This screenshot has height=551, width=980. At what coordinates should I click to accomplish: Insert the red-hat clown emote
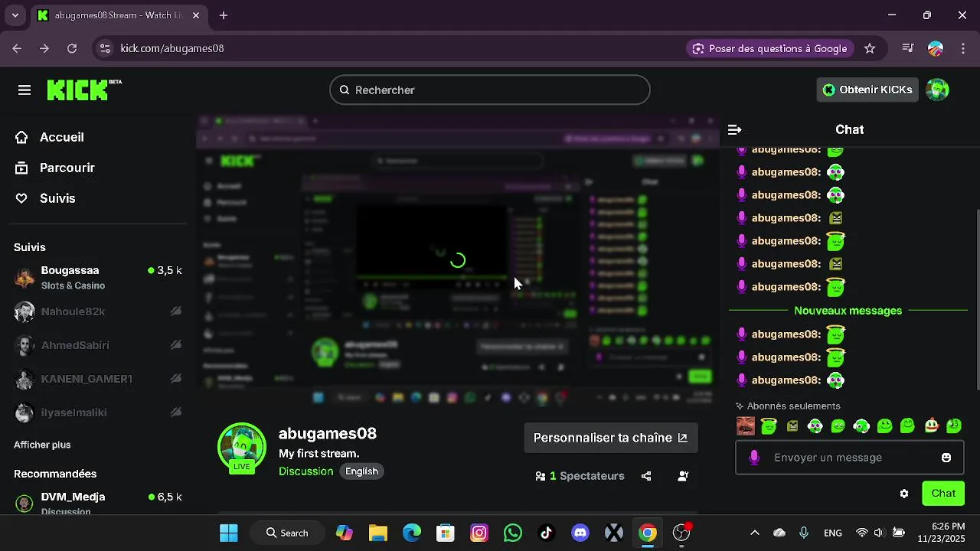point(931,426)
